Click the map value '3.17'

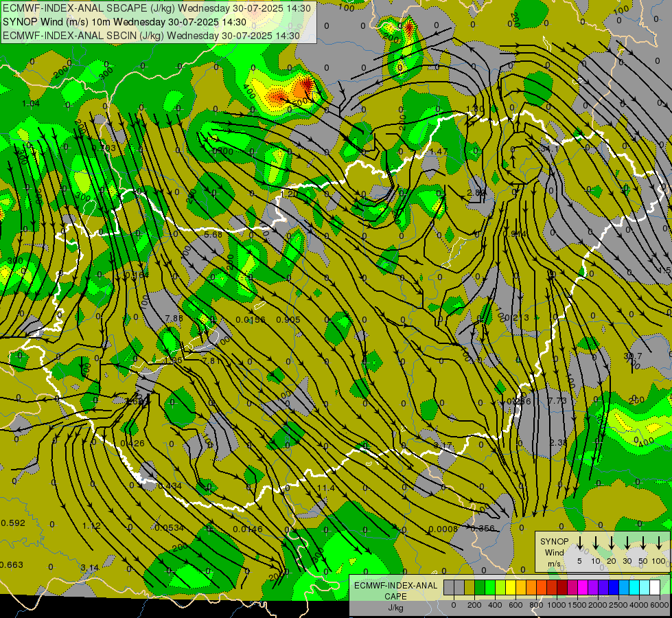442,446
